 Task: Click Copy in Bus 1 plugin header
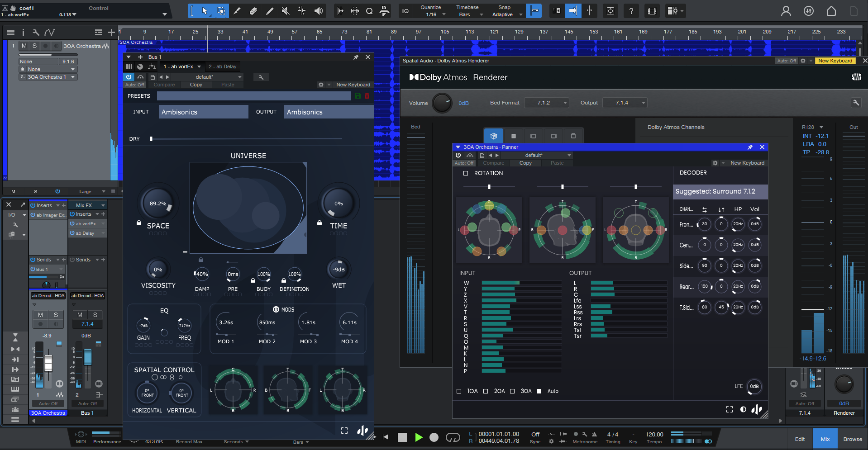point(196,85)
